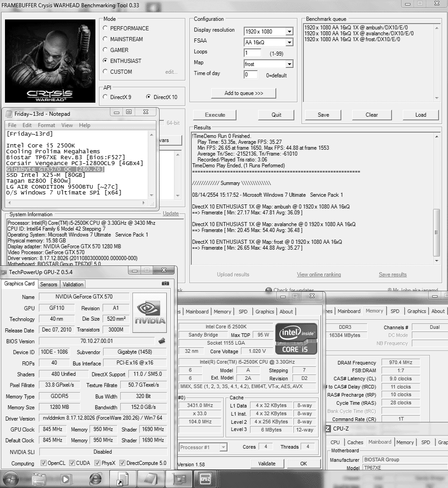Open Display resolution dropdown
Viewport: 448px width, 488px height.
[290, 32]
